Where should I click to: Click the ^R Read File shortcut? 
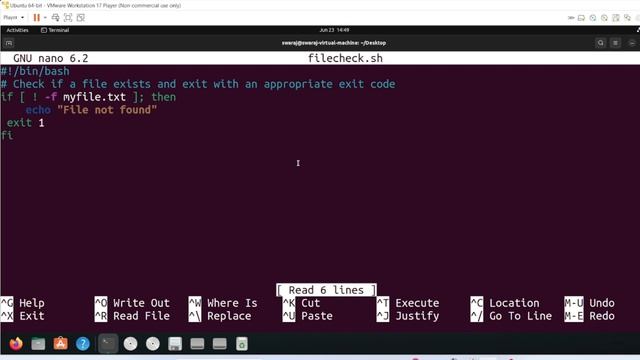[132, 316]
